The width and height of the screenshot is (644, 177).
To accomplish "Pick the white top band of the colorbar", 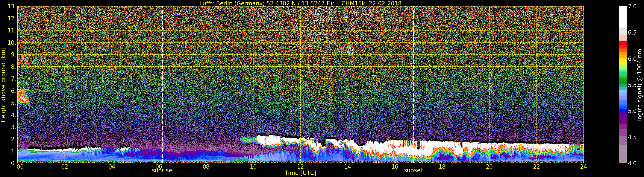I will pos(623,17).
